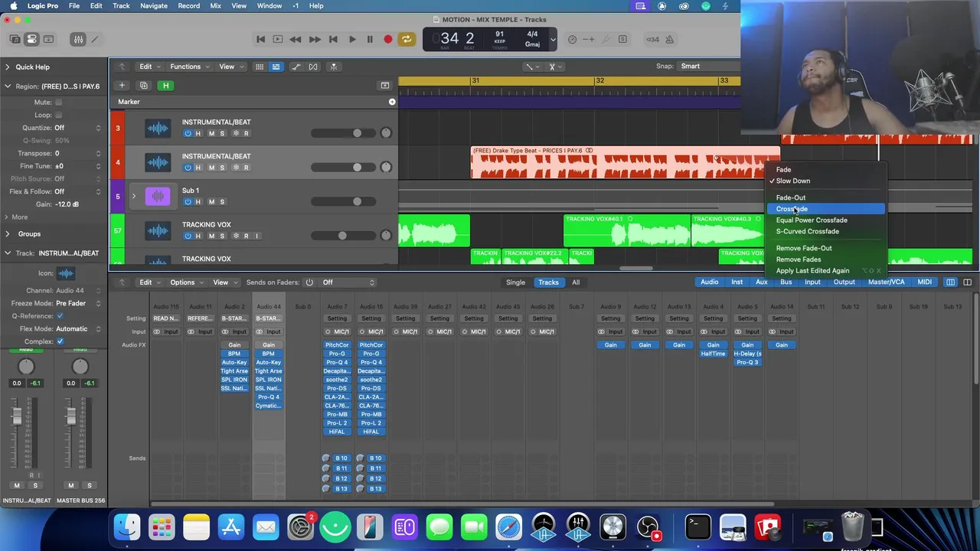The width and height of the screenshot is (980, 551).
Task: Open the tracks area Functions menu
Action: point(188,67)
